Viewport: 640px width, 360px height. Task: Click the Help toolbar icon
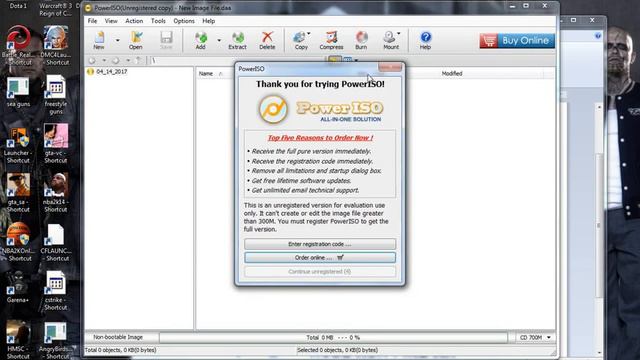tap(425, 40)
